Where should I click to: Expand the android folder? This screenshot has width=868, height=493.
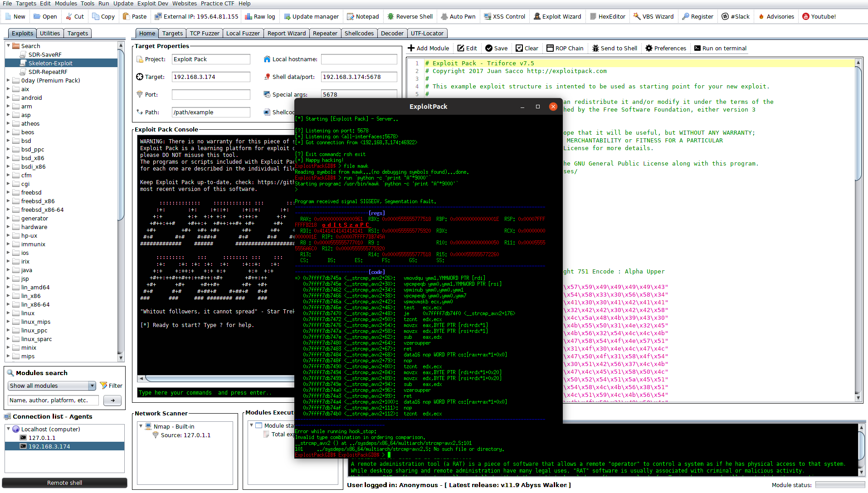coord(8,98)
